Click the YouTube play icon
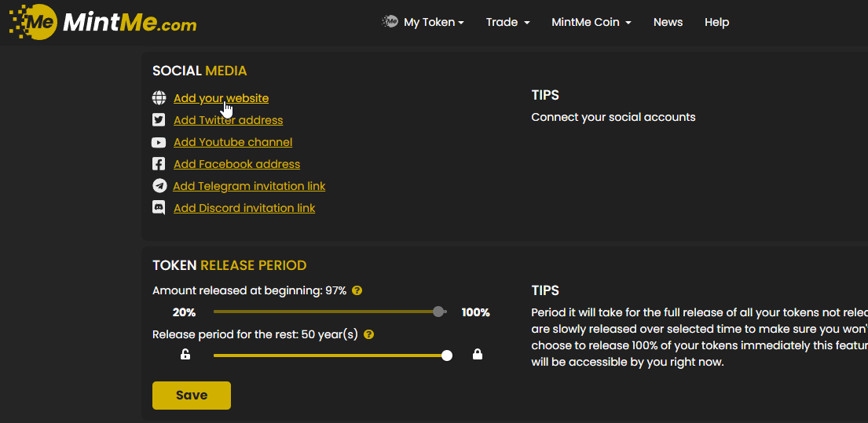Image resolution: width=868 pixels, height=423 pixels. point(159,142)
